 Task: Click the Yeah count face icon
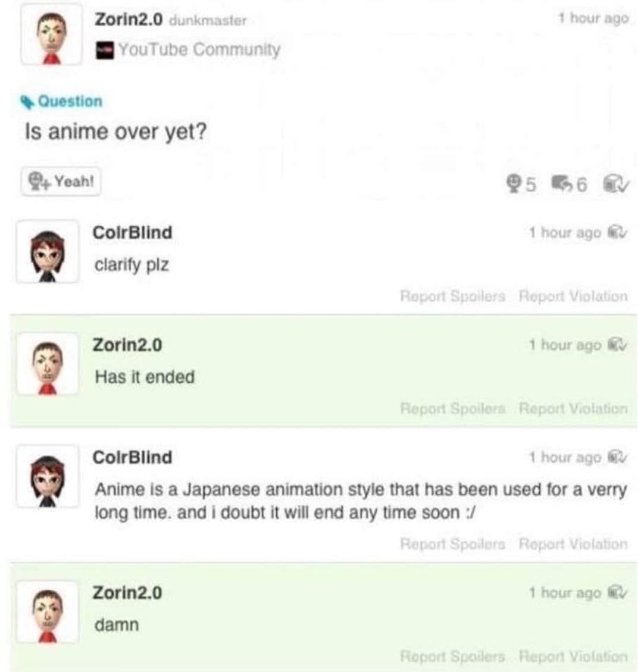513,184
